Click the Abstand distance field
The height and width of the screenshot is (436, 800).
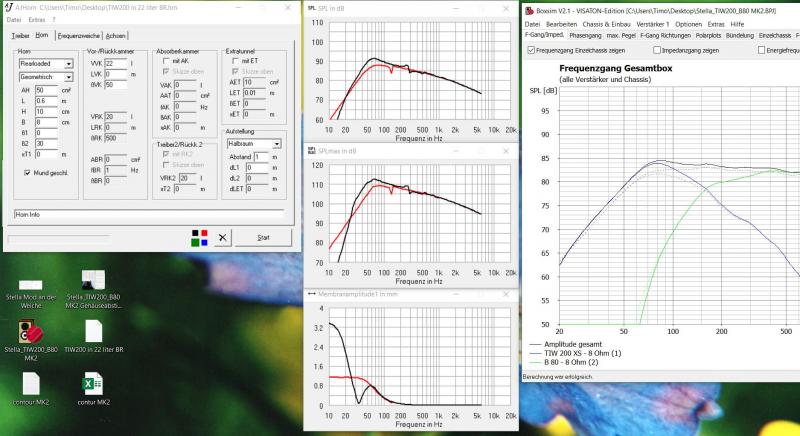[x=261, y=157]
